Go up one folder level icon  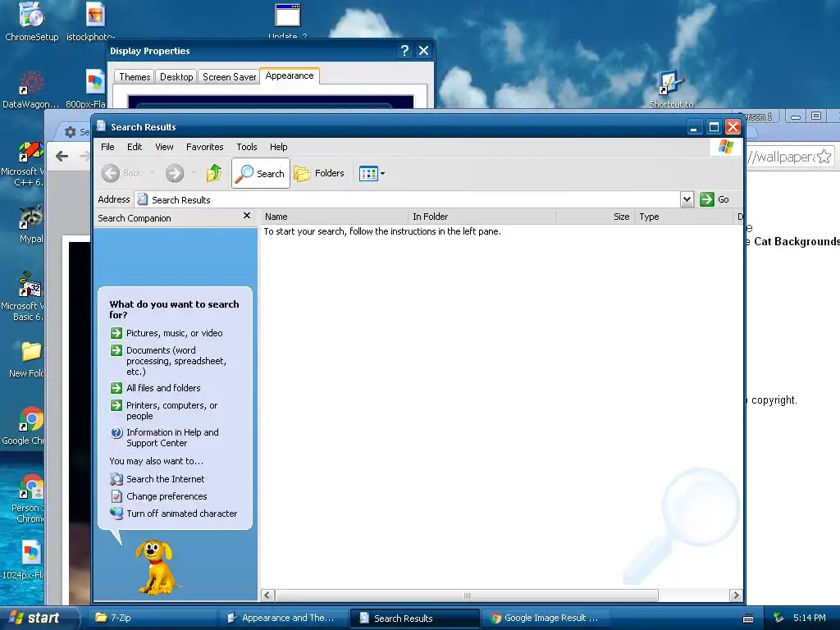pyautogui.click(x=214, y=173)
